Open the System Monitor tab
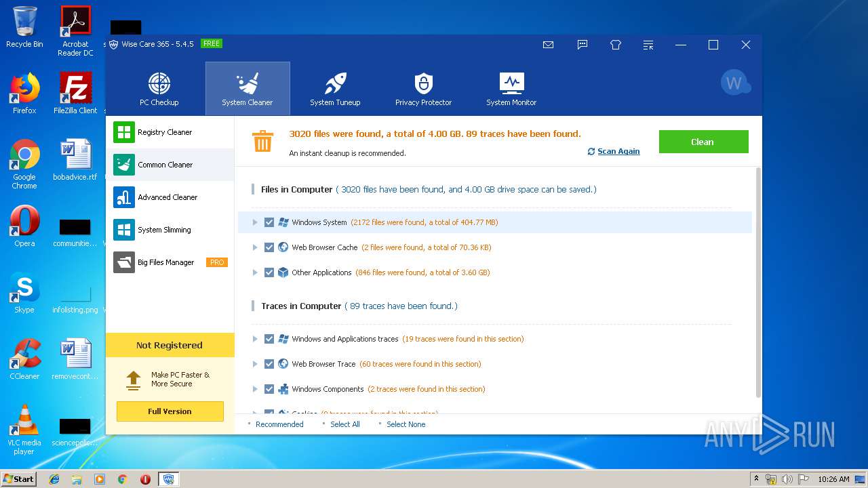Screen dimensions: 868x488 [x=511, y=89]
